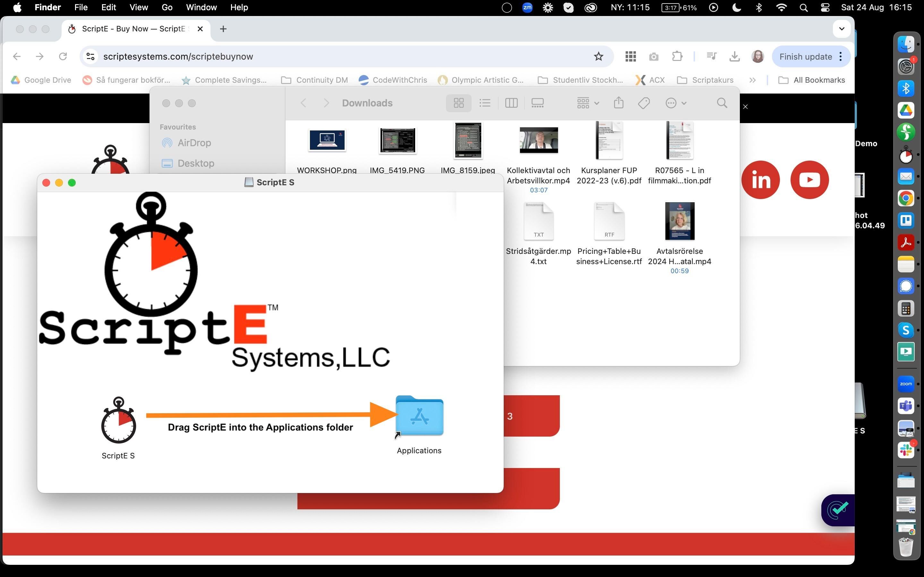Open the Go menu

[x=167, y=8]
